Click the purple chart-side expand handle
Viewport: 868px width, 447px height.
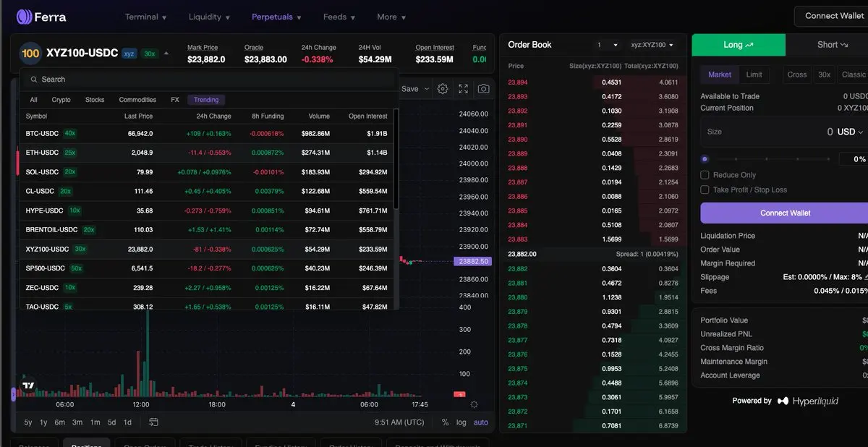13,394
